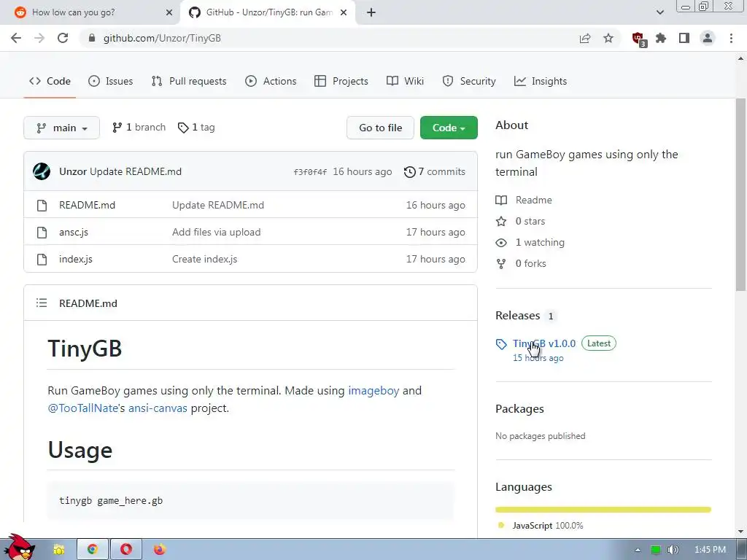The width and height of the screenshot is (747, 560).
Task: Open Firefox from the taskbar
Action: pyautogui.click(x=160, y=550)
